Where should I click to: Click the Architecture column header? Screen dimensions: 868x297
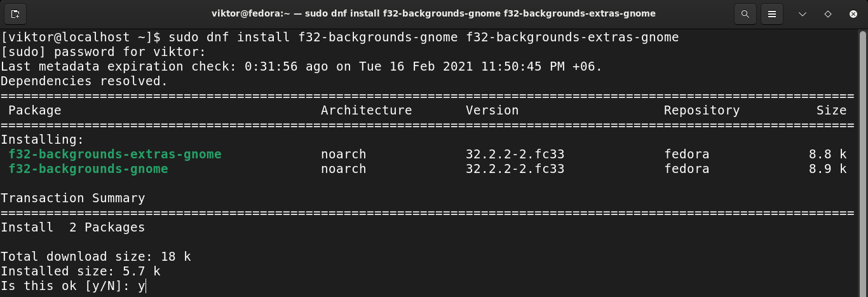[x=366, y=110]
